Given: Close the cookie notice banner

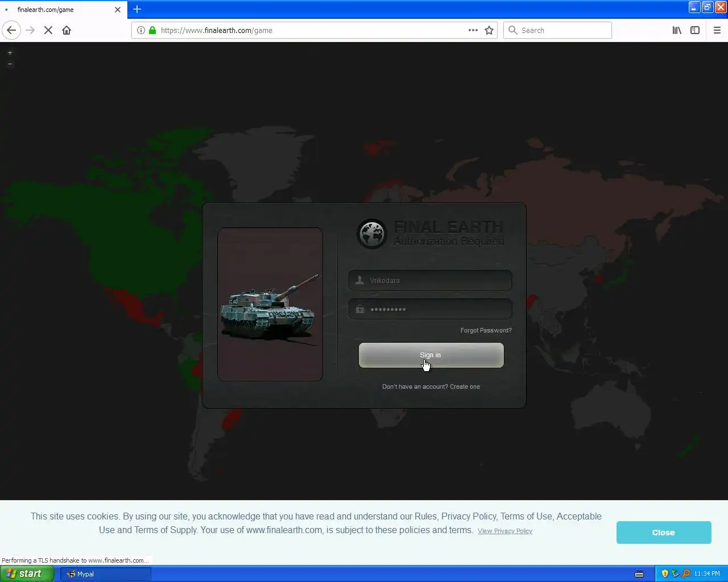Looking at the screenshot, I should click(x=664, y=533).
